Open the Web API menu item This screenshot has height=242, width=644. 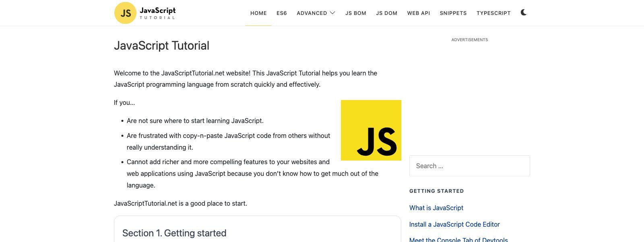(x=419, y=13)
